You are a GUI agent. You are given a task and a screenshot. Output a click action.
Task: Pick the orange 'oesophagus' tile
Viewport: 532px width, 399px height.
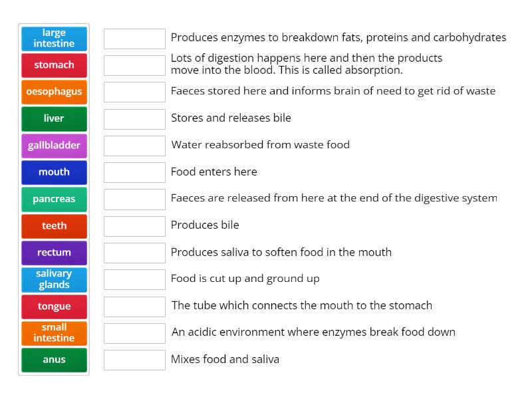(x=54, y=92)
